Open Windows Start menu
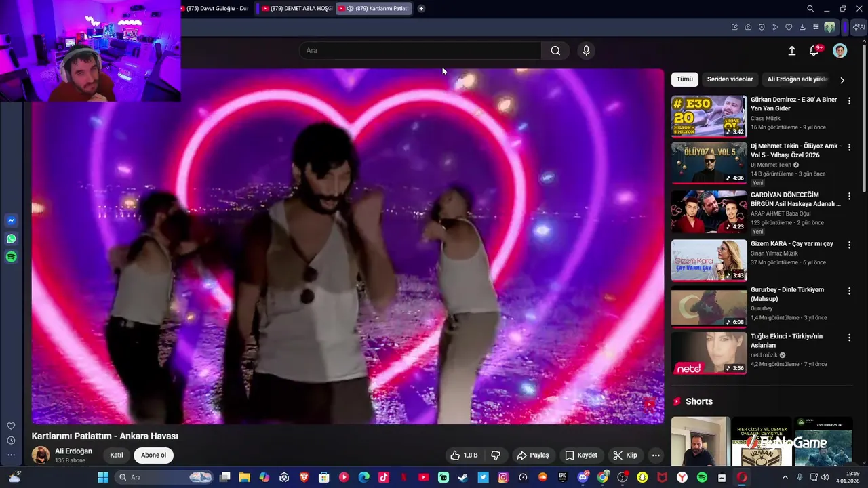The image size is (868, 488). [x=103, y=477]
